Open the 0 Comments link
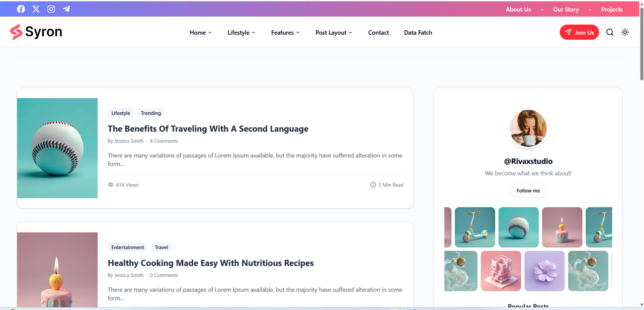This screenshot has height=310, width=644. 164,275
